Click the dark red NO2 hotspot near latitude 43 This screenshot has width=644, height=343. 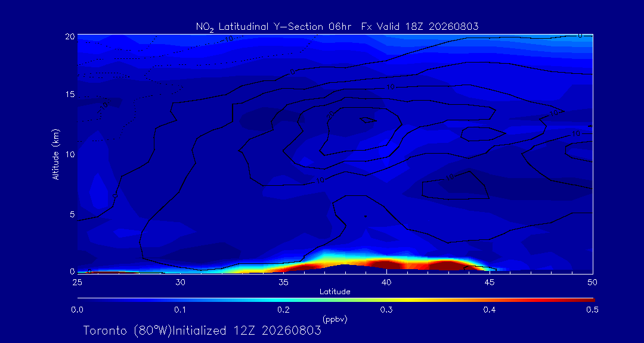447,266
